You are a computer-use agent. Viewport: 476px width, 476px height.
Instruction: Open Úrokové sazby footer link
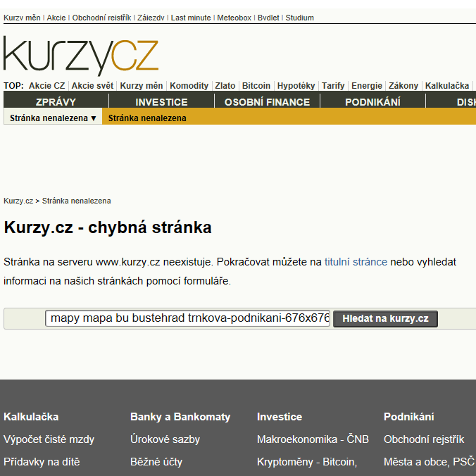tap(165, 439)
